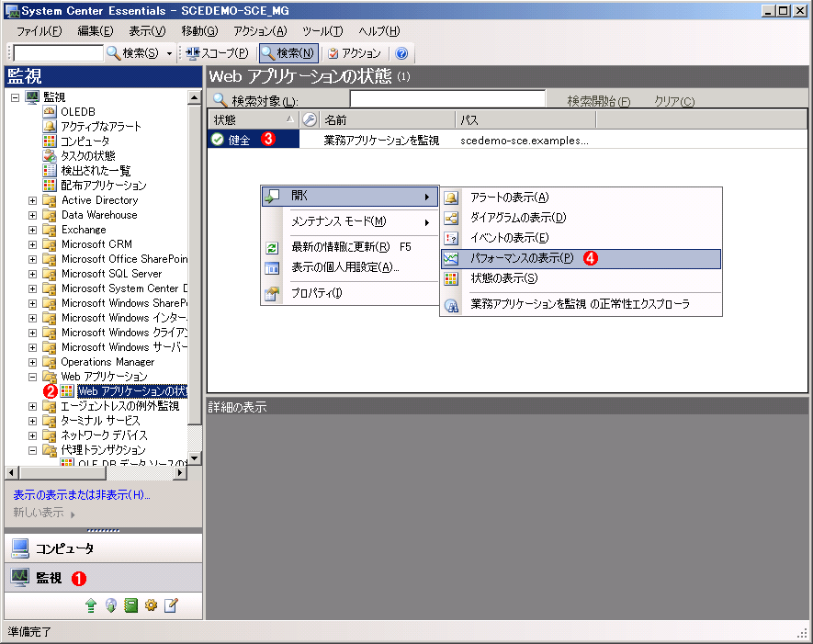The image size is (813, 644).
Task: Toggle the アクション pane toolbar button
Action: pyautogui.click(x=354, y=53)
